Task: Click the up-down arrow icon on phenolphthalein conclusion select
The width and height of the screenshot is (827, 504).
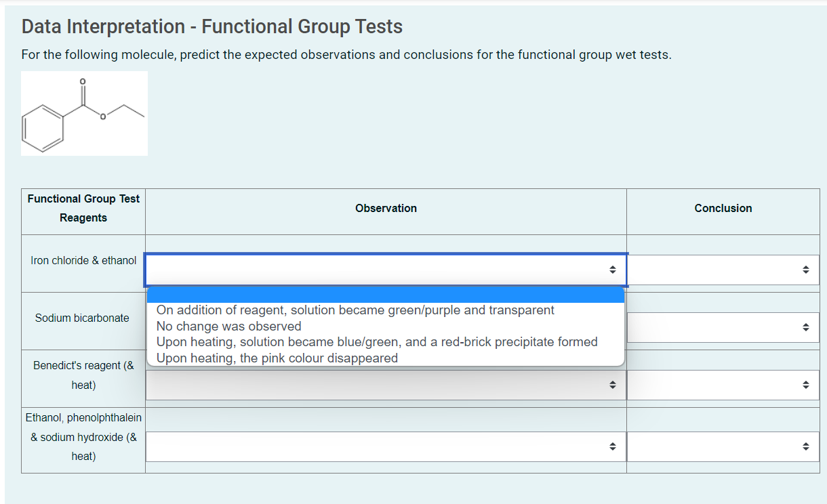Action: click(x=807, y=446)
